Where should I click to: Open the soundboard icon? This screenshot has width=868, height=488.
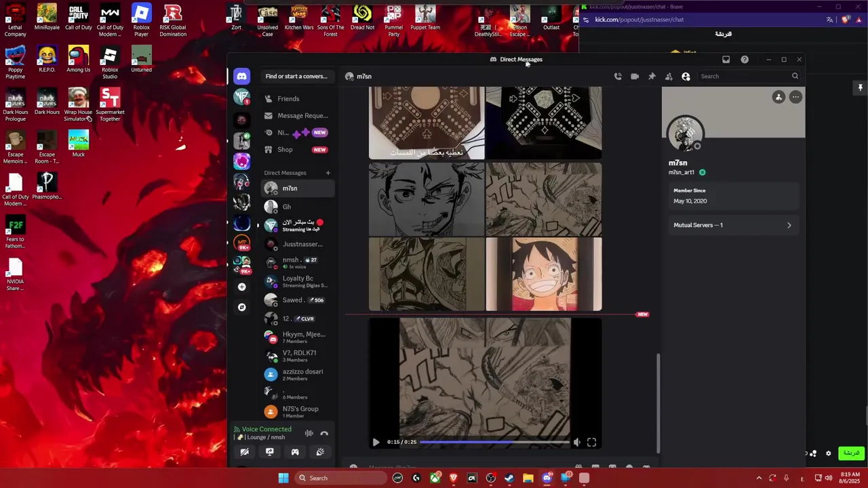click(x=320, y=452)
